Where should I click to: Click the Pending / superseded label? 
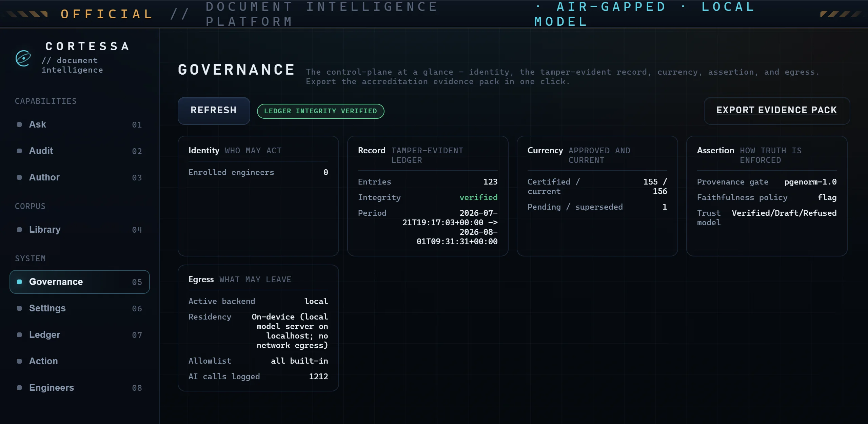pos(575,207)
